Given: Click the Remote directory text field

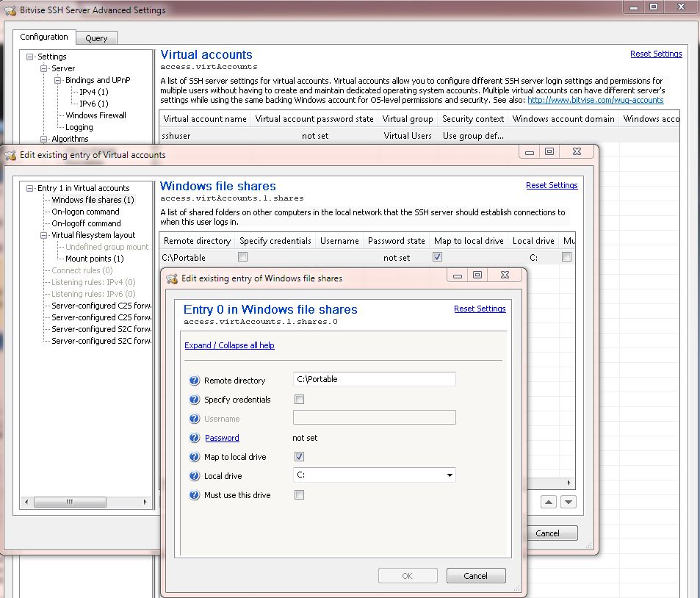Looking at the screenshot, I should pyautogui.click(x=374, y=379).
